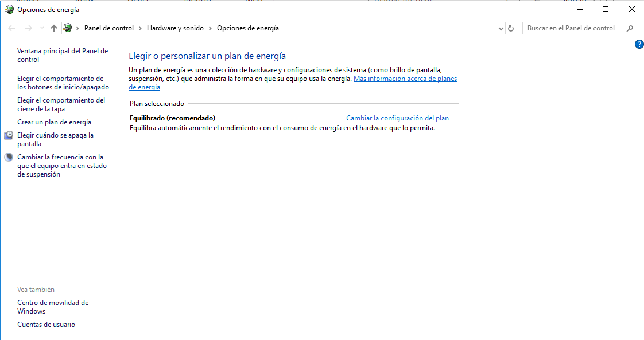Close the Opciones de energía window
This screenshot has width=644, height=340.
coord(632,9)
